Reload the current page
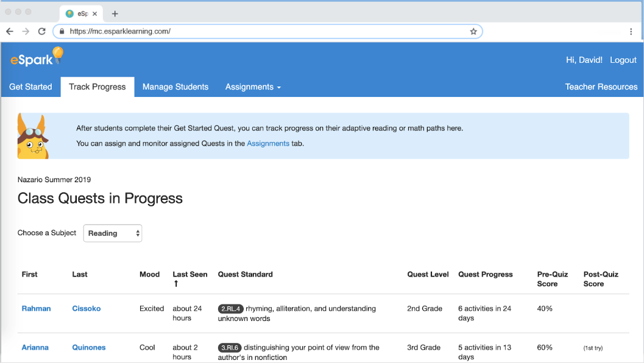The height and width of the screenshot is (363, 644). tap(41, 30)
